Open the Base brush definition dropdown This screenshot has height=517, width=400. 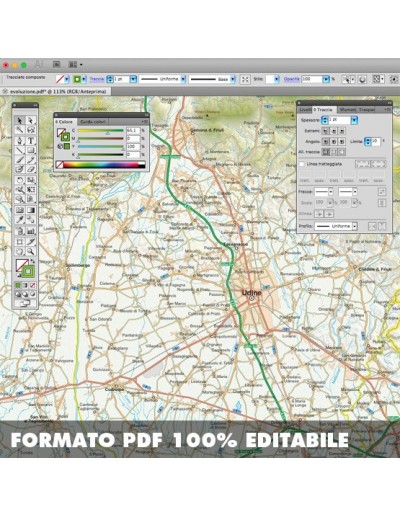click(x=233, y=79)
